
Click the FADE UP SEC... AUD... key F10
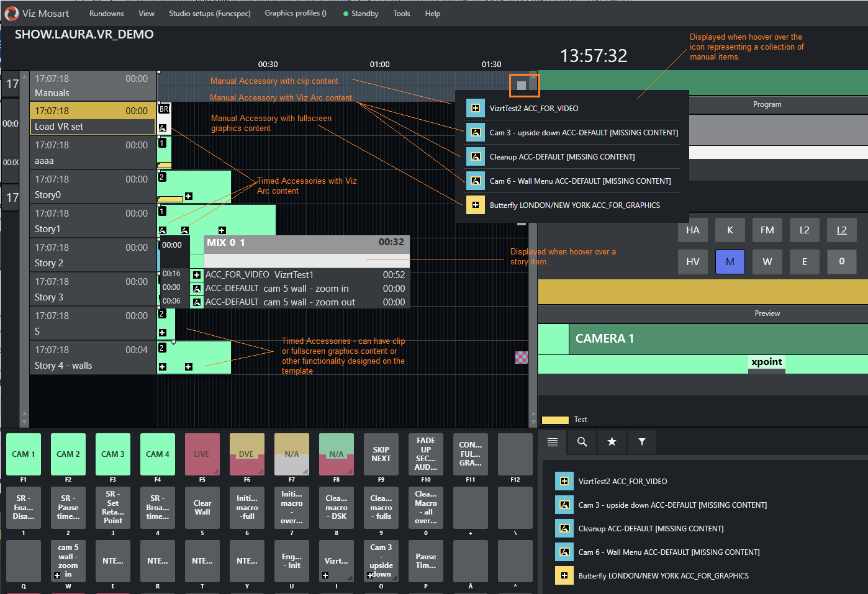pyautogui.click(x=426, y=454)
